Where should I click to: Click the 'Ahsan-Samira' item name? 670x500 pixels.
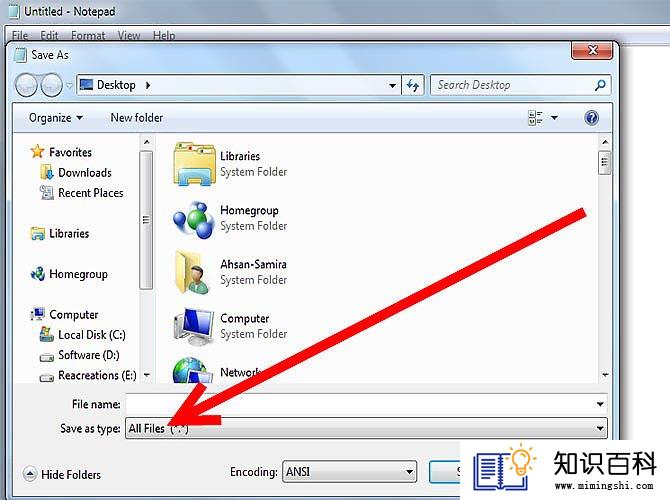[x=253, y=264]
